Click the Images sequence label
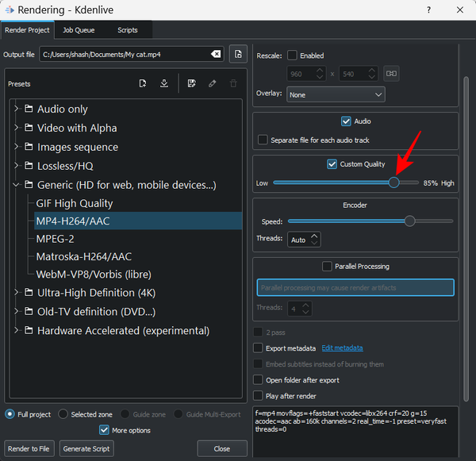 click(78, 147)
